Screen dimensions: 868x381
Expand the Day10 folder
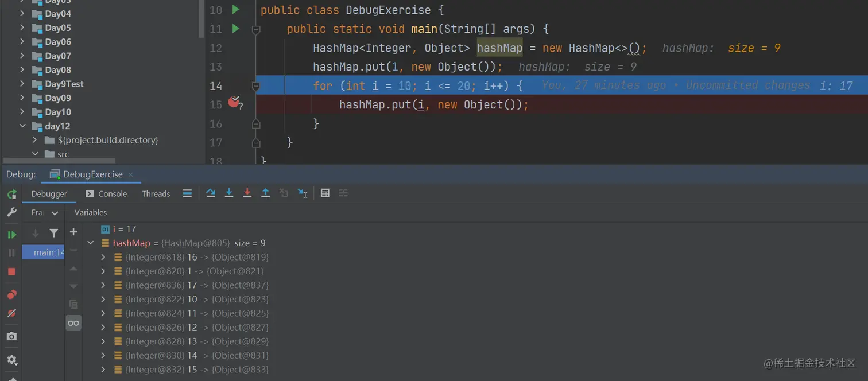coord(22,112)
